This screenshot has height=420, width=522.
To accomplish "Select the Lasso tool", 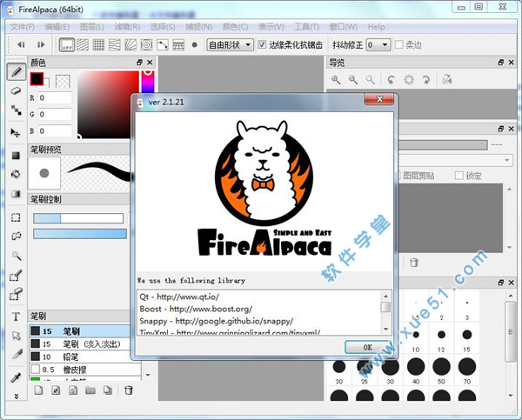I will pyautogui.click(x=16, y=236).
